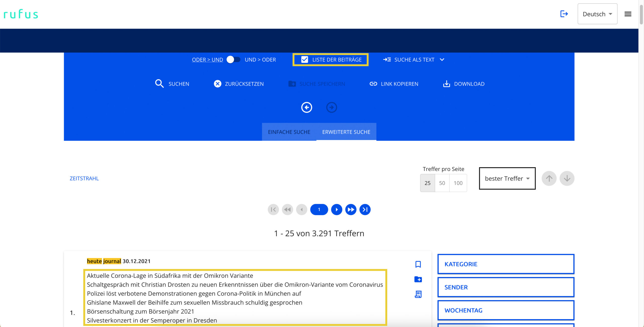This screenshot has height=327, width=644.
Task: Uncheck LISTE DER BEITRÄGE checkbox
Action: pyautogui.click(x=304, y=60)
